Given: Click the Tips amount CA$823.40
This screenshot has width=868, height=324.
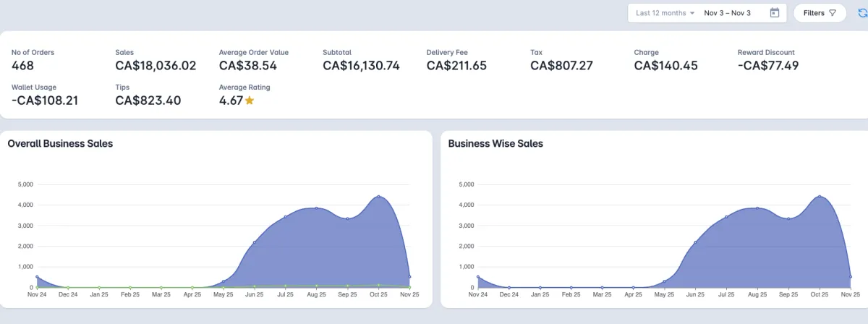Looking at the screenshot, I should coord(148,101).
